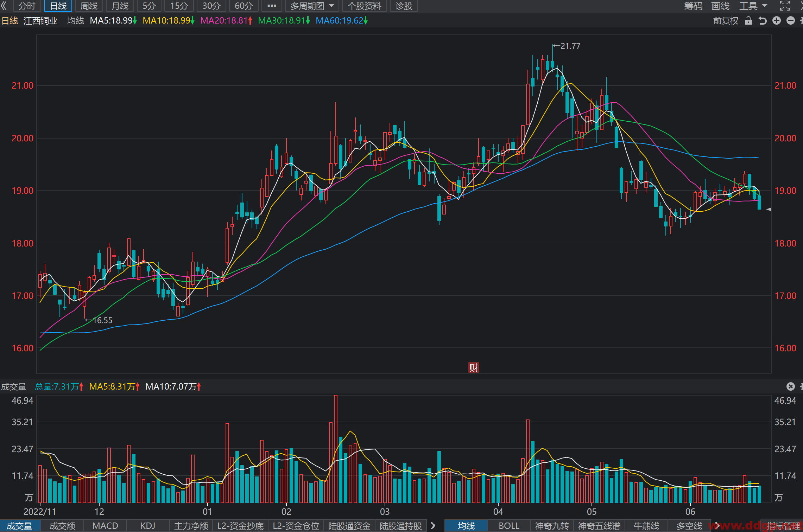Switch main overlay to BOLL
The image size is (803, 532).
(x=509, y=526)
